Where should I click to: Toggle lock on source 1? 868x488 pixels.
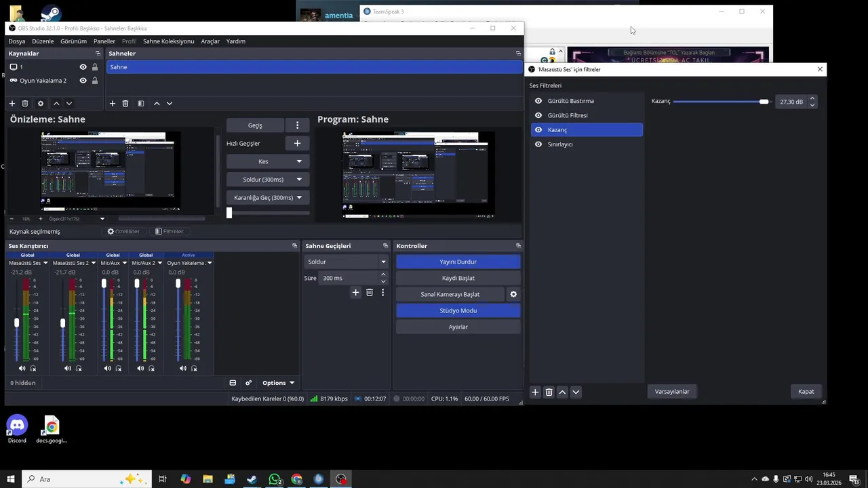tap(95, 67)
